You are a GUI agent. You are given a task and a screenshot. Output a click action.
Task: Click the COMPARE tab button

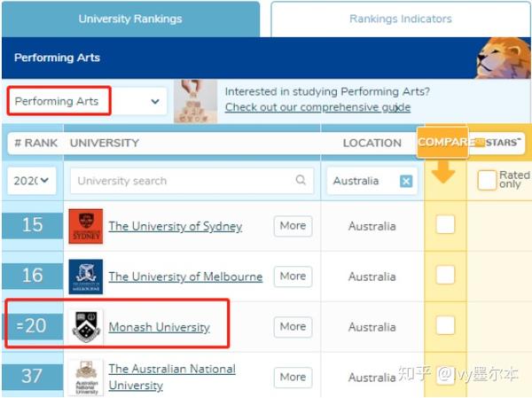coord(442,142)
